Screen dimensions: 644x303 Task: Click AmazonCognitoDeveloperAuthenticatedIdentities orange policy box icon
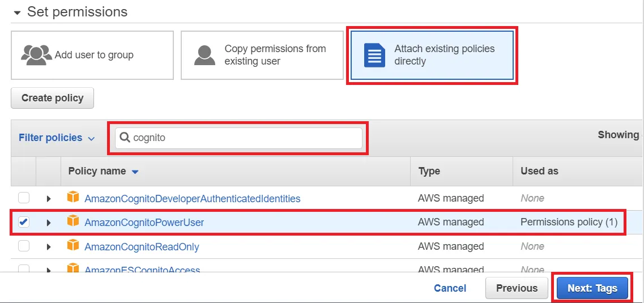point(72,198)
